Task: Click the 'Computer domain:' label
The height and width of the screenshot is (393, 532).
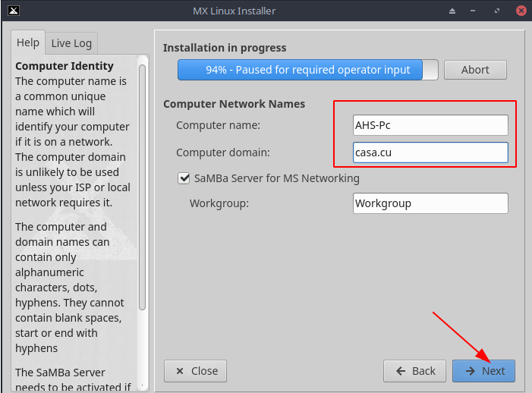Action: (223, 152)
